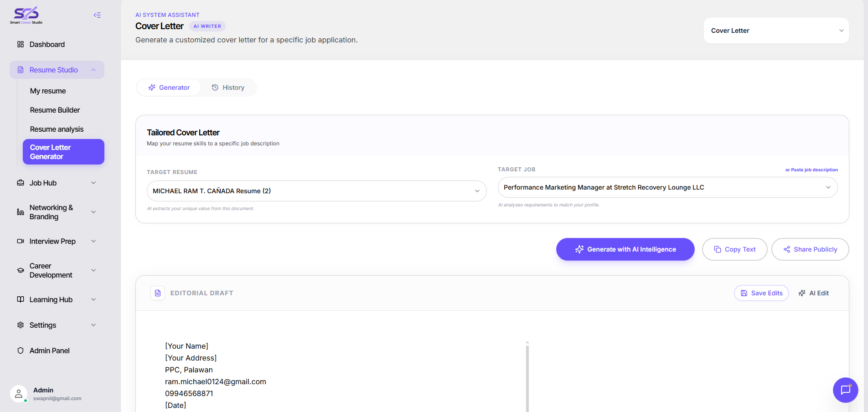Click Generate with AI Intelligence button
Viewport: 868px width, 412px height.
pyautogui.click(x=625, y=249)
